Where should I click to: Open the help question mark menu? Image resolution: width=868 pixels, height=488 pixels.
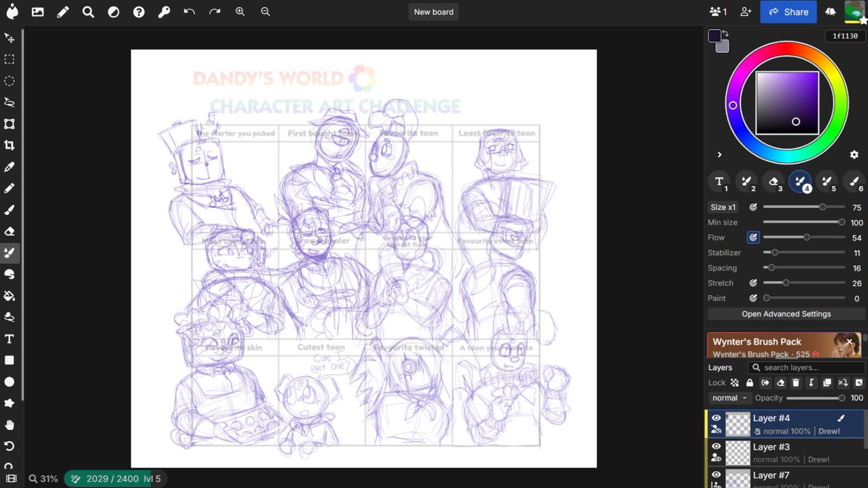[139, 12]
